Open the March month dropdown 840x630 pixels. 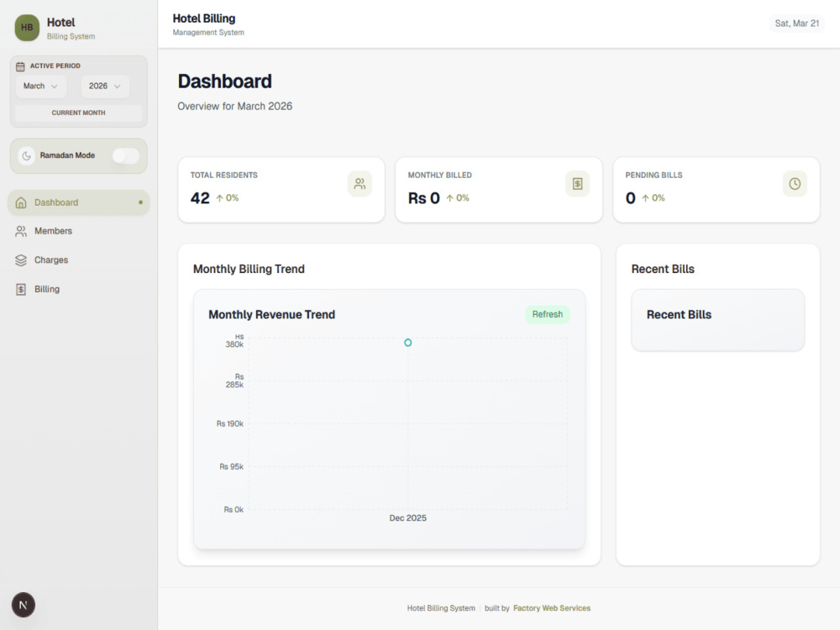(41, 87)
